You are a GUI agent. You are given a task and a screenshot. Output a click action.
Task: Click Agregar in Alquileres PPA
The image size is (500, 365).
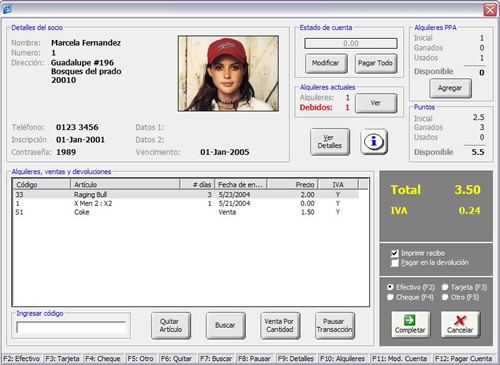(x=450, y=88)
